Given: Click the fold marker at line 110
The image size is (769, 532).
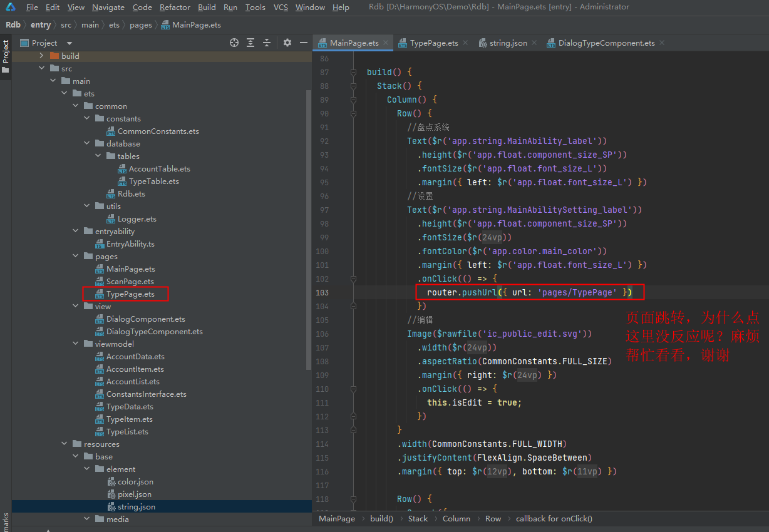Looking at the screenshot, I should click(354, 389).
